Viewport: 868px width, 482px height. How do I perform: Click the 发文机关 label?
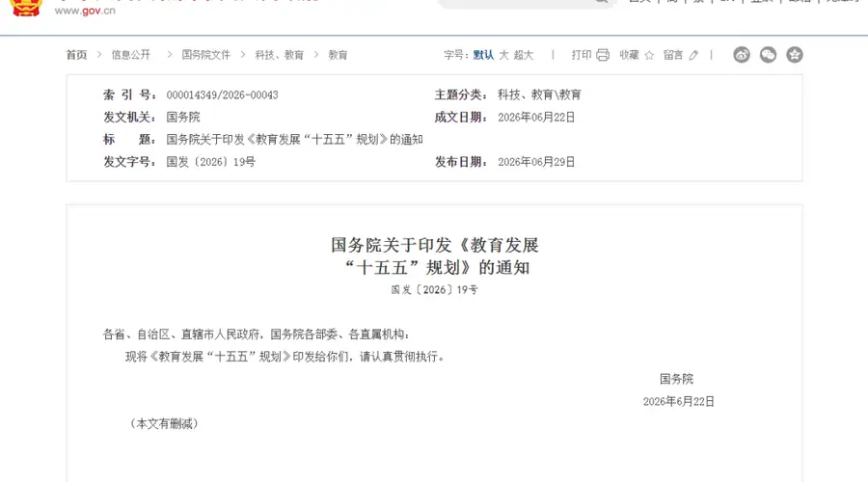pyautogui.click(x=130, y=117)
